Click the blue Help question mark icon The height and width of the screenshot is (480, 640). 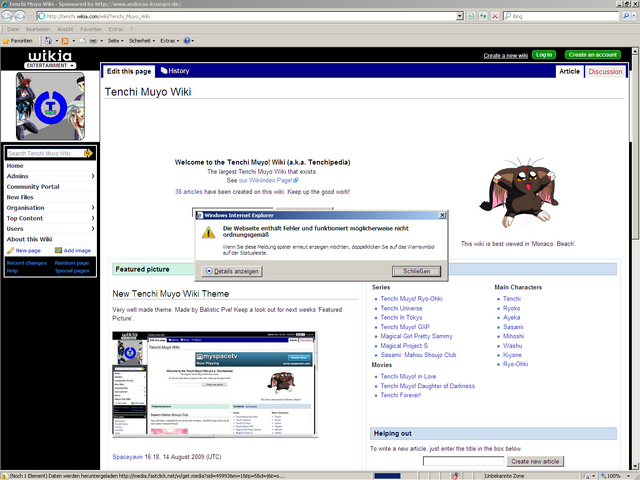[x=187, y=41]
